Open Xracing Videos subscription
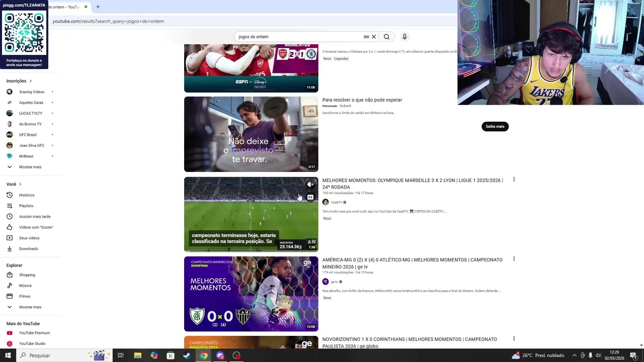 click(x=32, y=92)
